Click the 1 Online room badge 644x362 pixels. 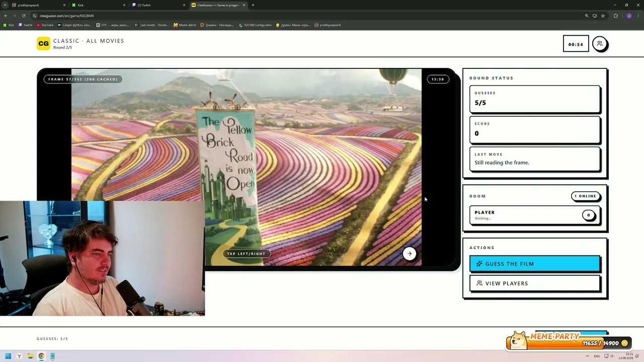(585, 196)
